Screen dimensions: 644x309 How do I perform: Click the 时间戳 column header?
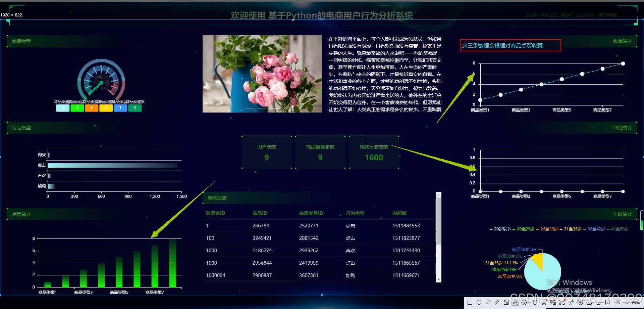tap(399, 213)
